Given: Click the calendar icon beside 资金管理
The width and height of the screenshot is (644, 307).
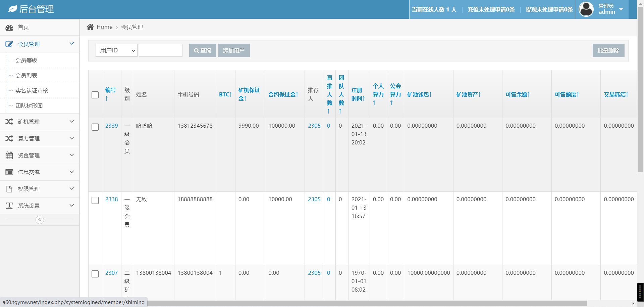Looking at the screenshot, I should [9, 155].
